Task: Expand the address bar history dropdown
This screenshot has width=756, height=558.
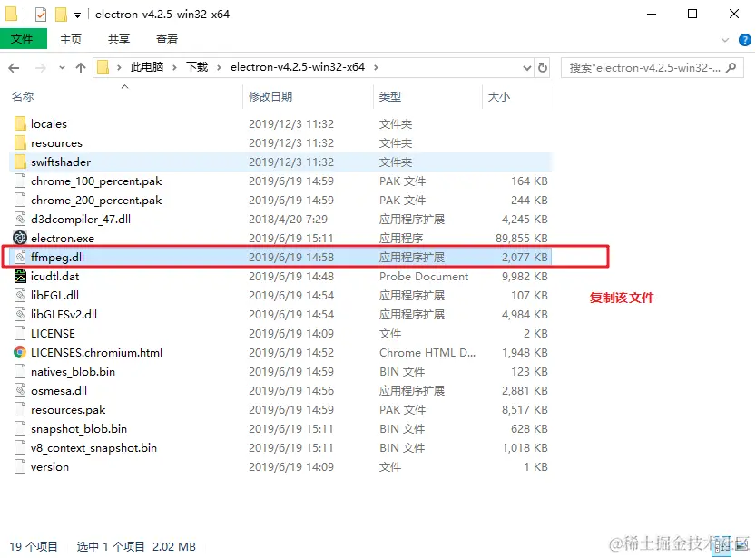Action: [x=527, y=68]
